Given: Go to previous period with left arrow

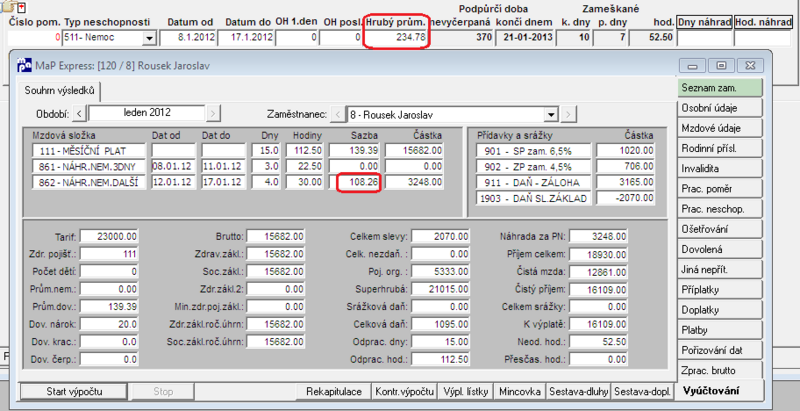Looking at the screenshot, I should pos(79,113).
